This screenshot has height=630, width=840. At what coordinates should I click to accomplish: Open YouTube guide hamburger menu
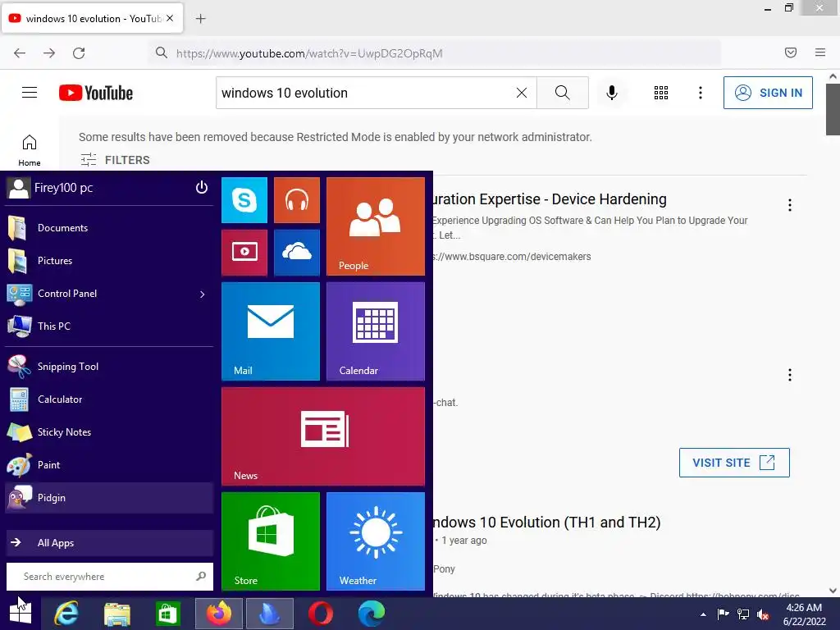30,93
